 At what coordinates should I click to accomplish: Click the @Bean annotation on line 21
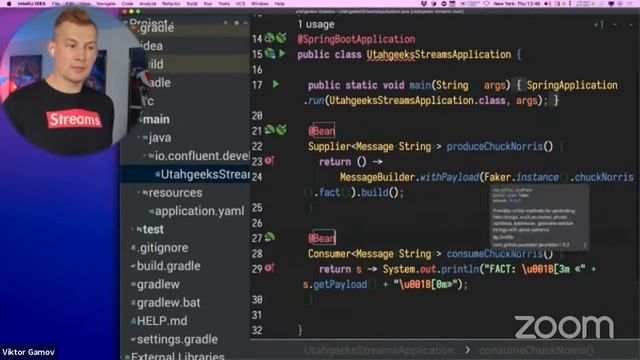322,131
